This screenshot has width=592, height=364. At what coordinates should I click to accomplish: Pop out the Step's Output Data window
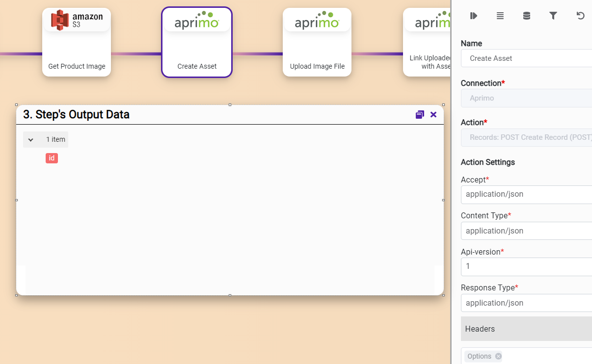pos(420,115)
